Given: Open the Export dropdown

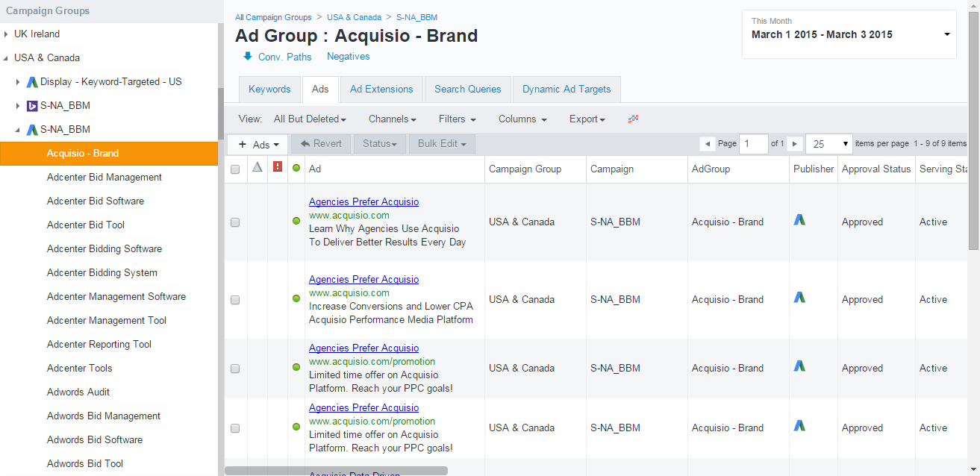Looking at the screenshot, I should point(587,119).
